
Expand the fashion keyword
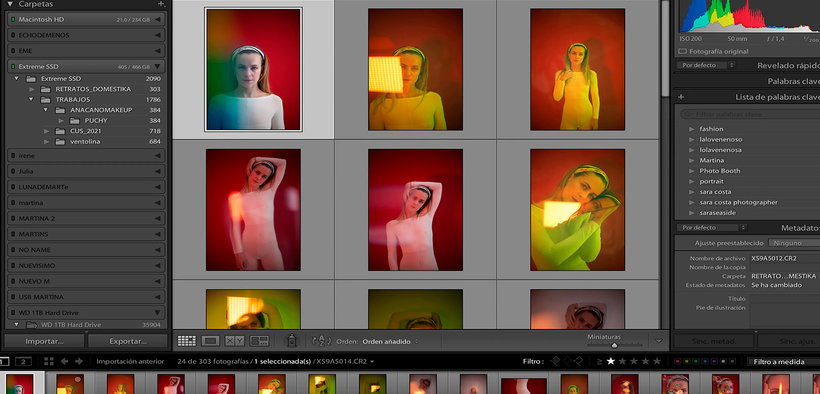click(692, 129)
